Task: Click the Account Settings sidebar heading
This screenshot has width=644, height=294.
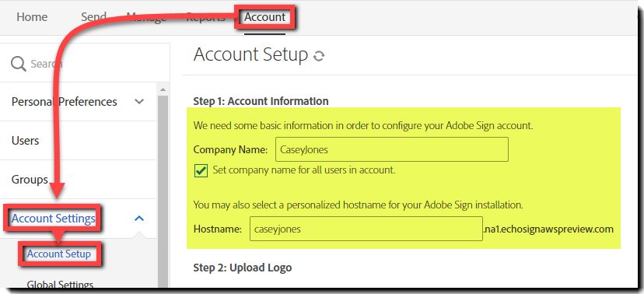Action: pyautogui.click(x=54, y=219)
